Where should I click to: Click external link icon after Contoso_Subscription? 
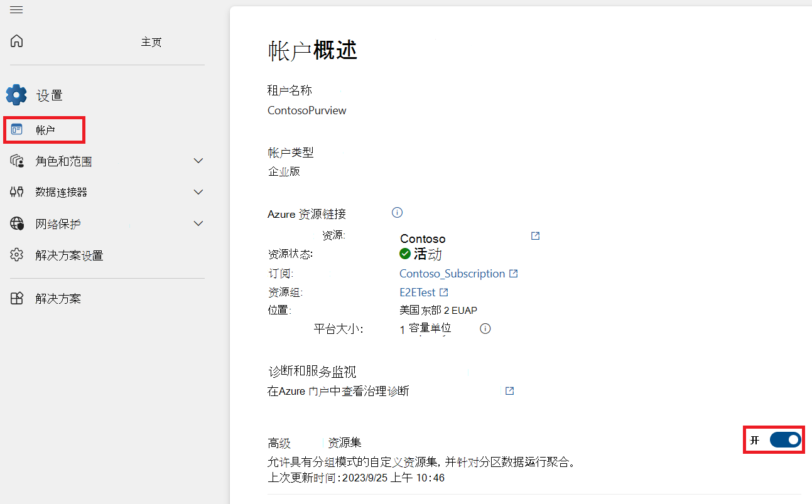[x=513, y=274]
